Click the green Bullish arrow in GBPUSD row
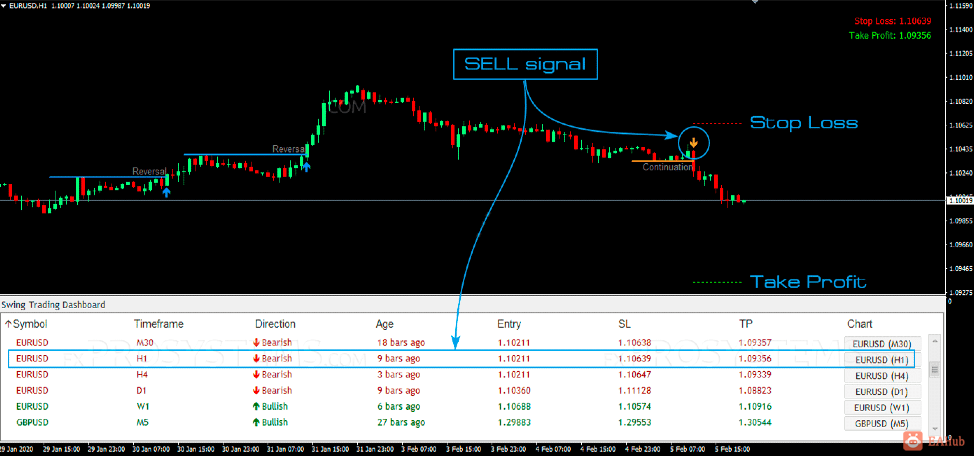The width and height of the screenshot is (974, 456). 256,422
